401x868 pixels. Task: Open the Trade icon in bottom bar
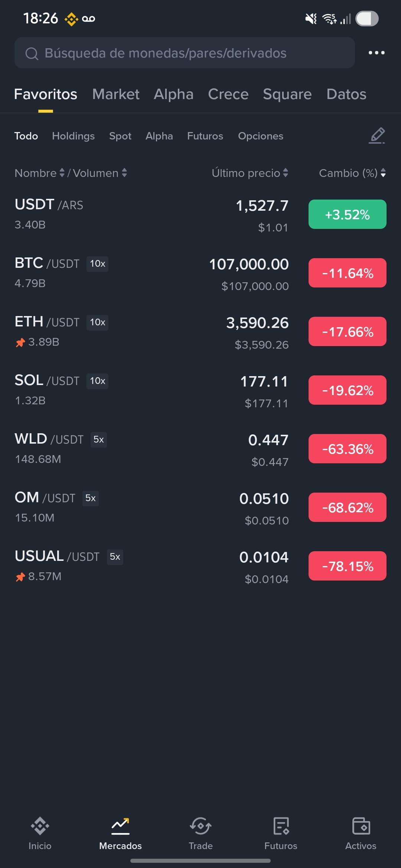tap(200, 826)
